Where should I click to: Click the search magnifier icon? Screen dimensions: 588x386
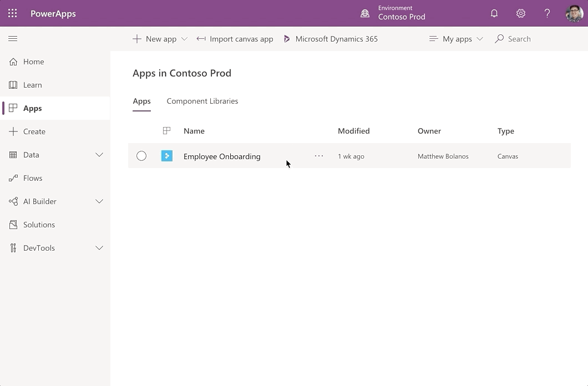(x=499, y=39)
